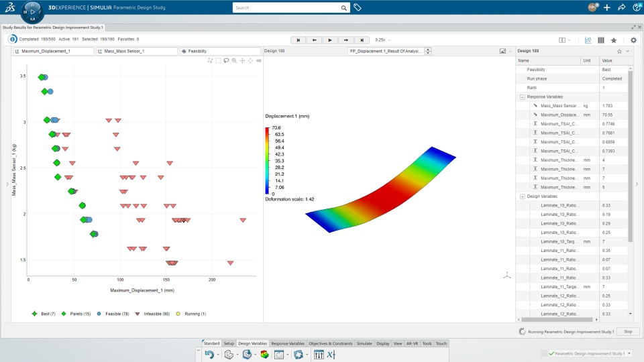Screen dimensions: 644x362
Task: Click the share arrow icon in top bar
Action: 621,7
